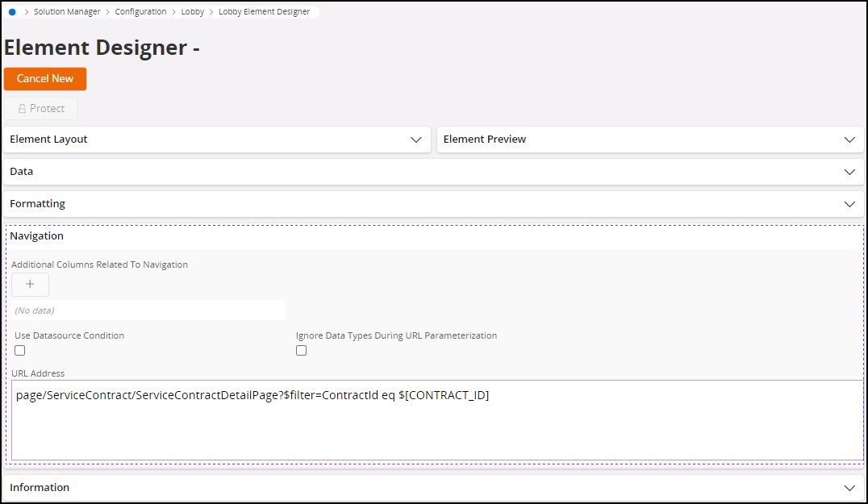Collapse the Navigation section header
Screen dimensions: 868x504
coord(37,236)
